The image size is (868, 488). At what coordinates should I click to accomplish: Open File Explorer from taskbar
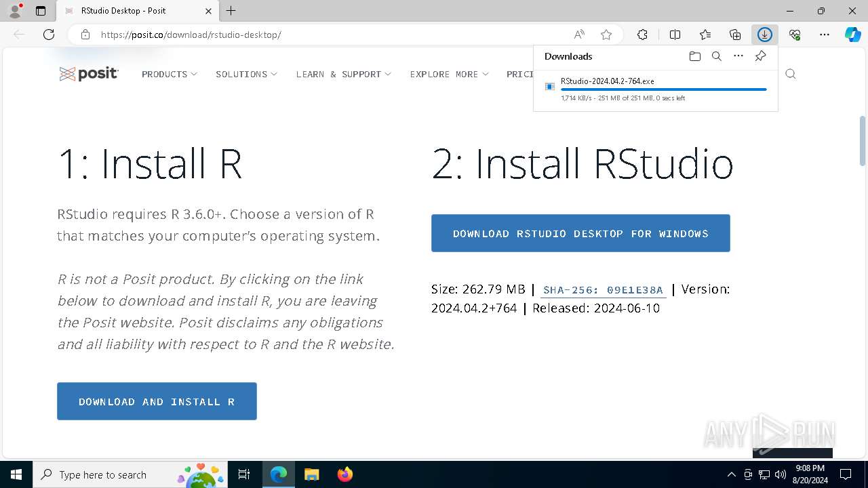click(311, 474)
